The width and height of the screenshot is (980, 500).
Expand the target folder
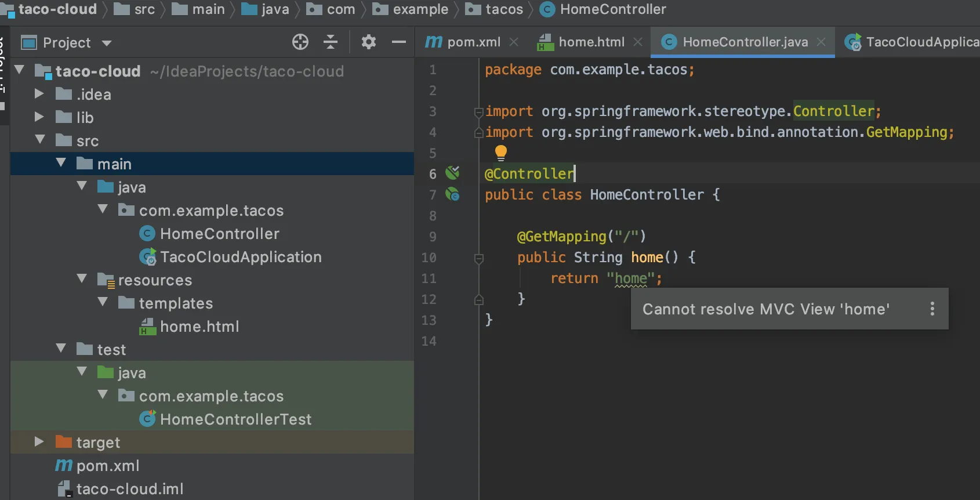point(39,442)
